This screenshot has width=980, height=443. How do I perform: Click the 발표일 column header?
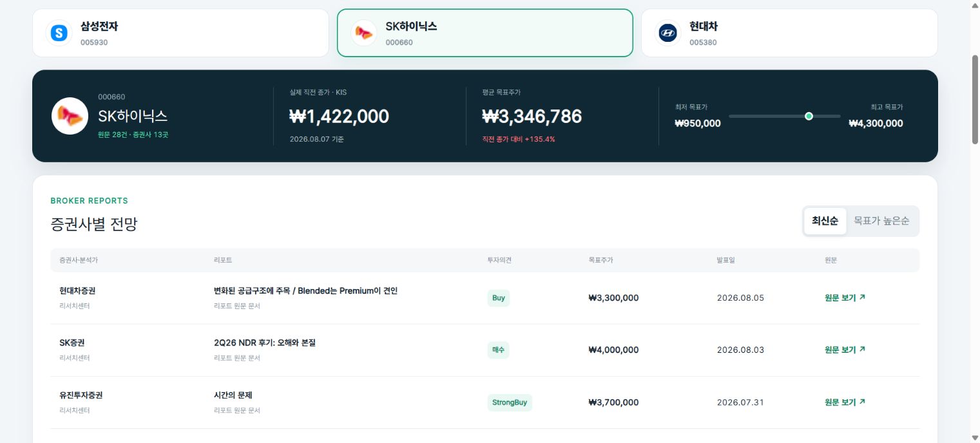pyautogui.click(x=725, y=260)
